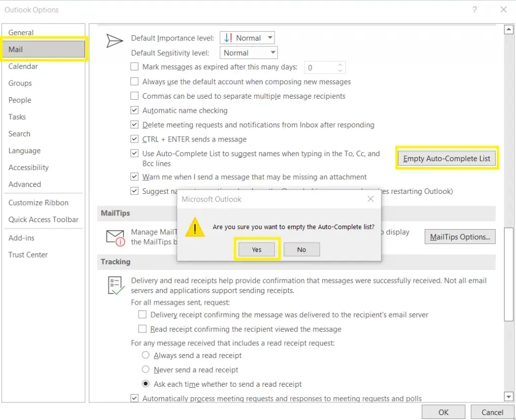Screen dimensions: 516x420
Task: Select 'Ask each time' read receipt option
Action: click(146, 384)
